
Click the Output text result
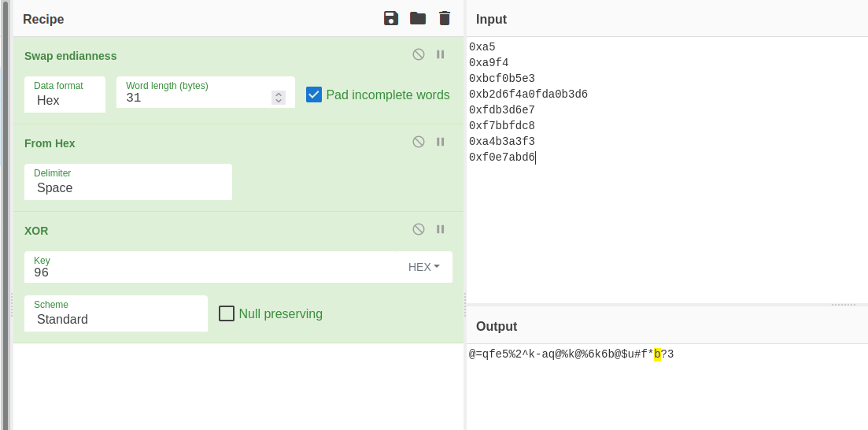point(571,354)
